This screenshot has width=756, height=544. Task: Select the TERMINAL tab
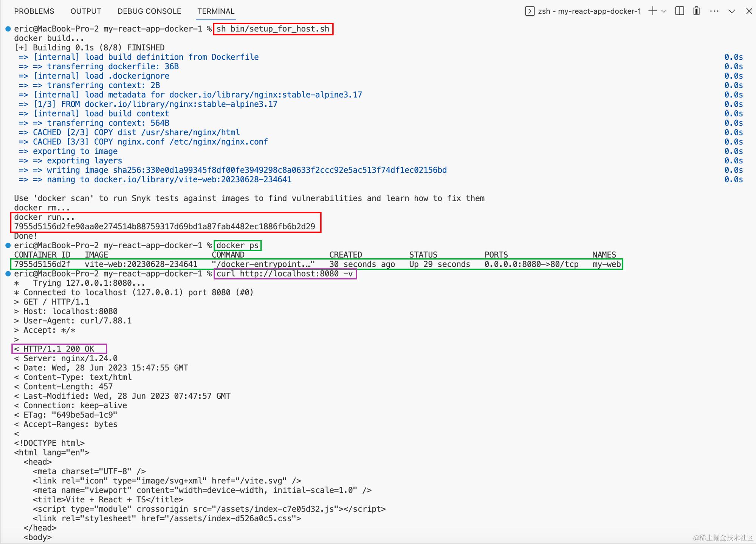click(216, 11)
